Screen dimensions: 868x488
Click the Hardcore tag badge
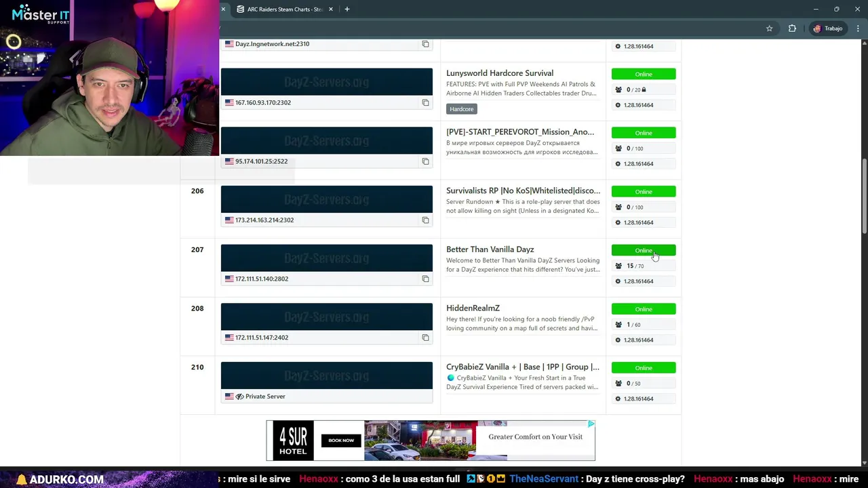[462, 109]
